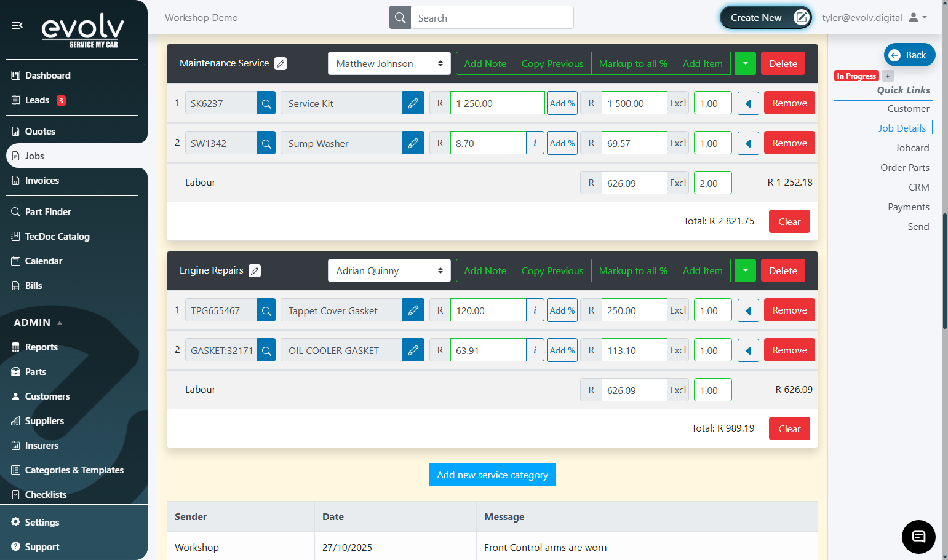Delete the Engine Repairs category
The height and width of the screenshot is (560, 948).
point(783,270)
